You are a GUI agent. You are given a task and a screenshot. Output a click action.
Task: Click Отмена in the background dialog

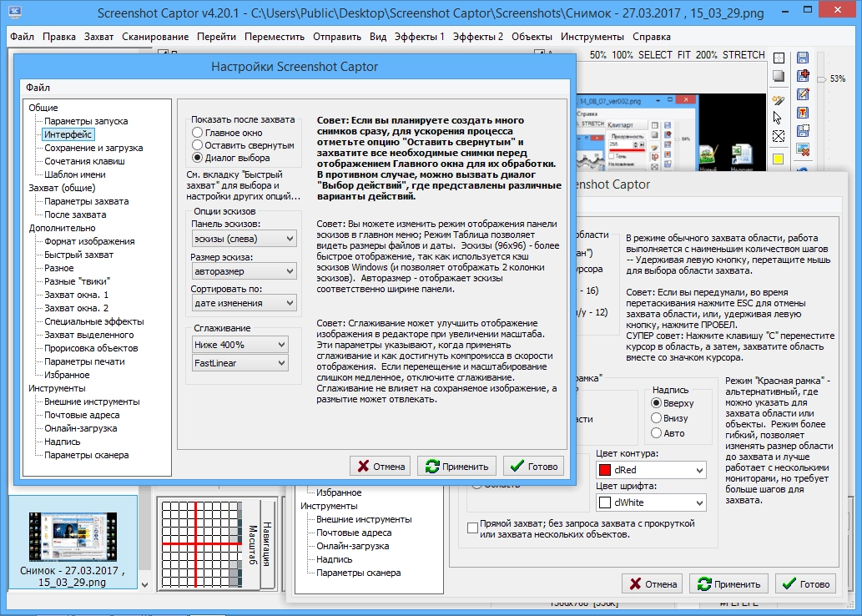pyautogui.click(x=653, y=584)
